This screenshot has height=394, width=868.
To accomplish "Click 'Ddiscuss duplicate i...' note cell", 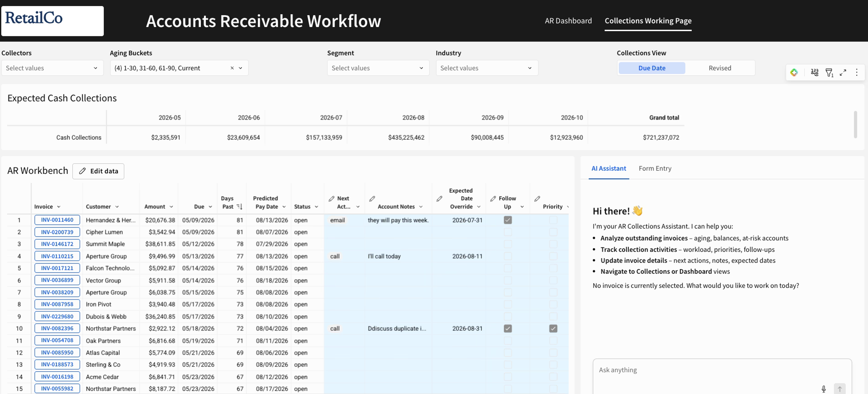I will [398, 328].
